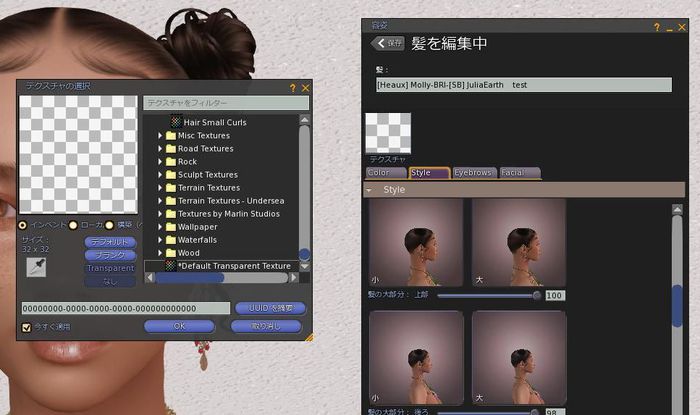Click top row large hair preview thumbnail
Image resolution: width=700 pixels, height=415 pixels.
(519, 243)
